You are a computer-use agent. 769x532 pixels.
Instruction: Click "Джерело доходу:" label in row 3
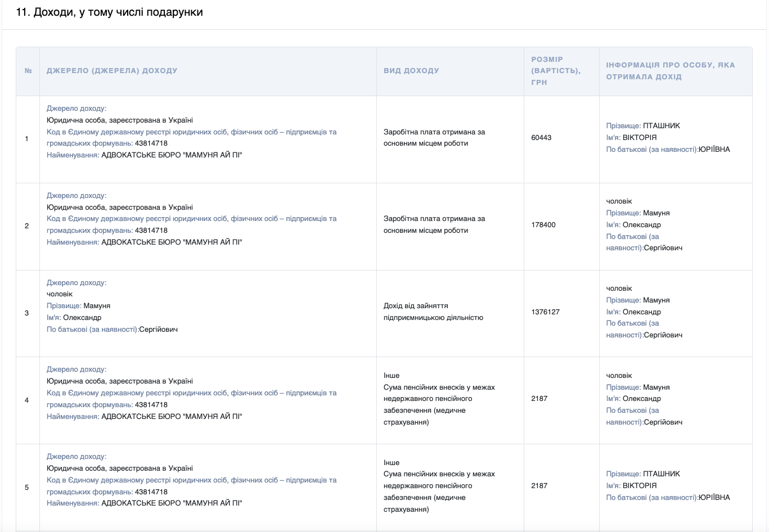(77, 283)
